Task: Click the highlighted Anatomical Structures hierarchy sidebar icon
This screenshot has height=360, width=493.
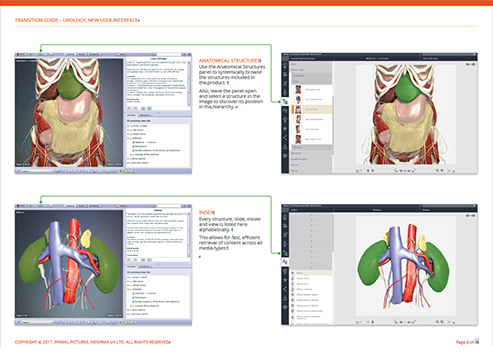Action: point(285,102)
